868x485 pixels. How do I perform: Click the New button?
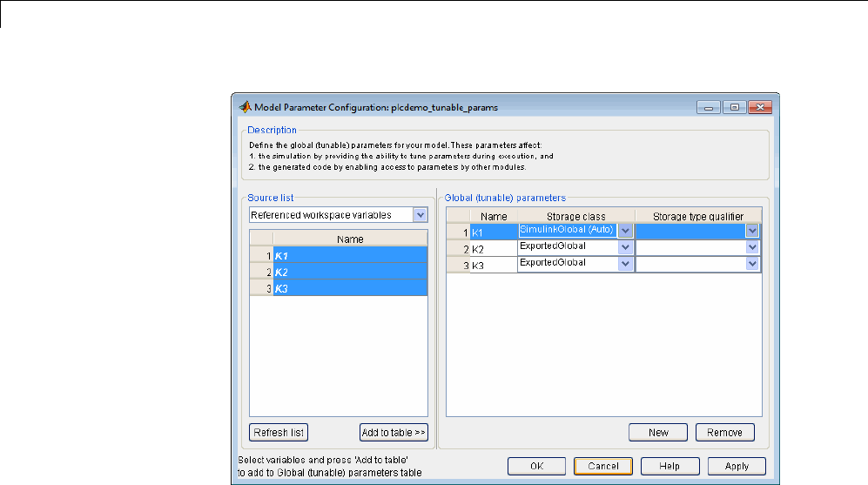click(x=658, y=433)
